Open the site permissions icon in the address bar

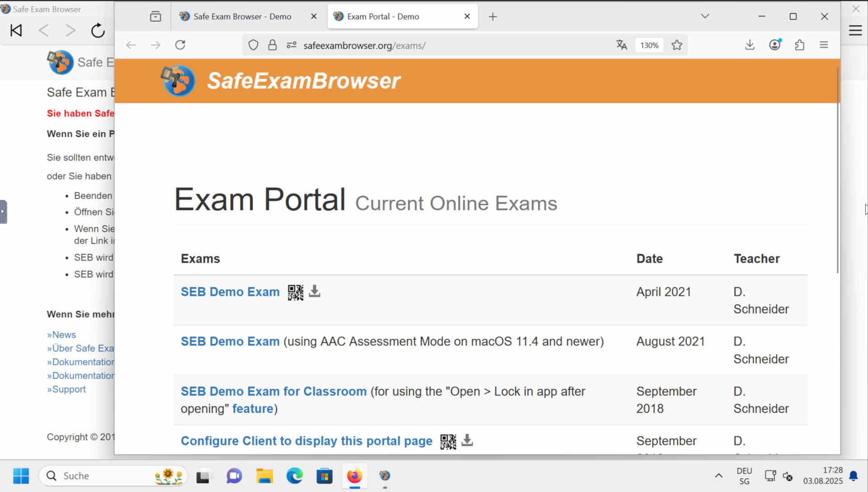[x=292, y=45]
